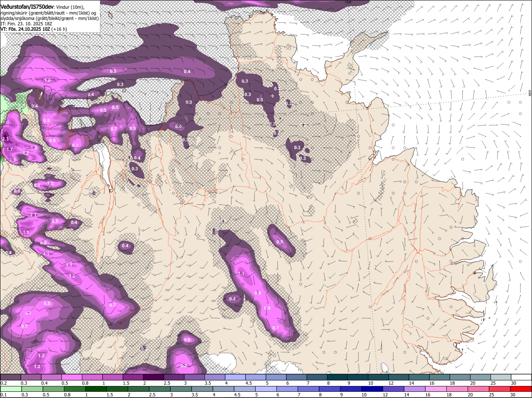The image size is (532, 398).
Task: Click the dark purple upper swatch labeled 2
Action: pyautogui.click(x=153, y=377)
